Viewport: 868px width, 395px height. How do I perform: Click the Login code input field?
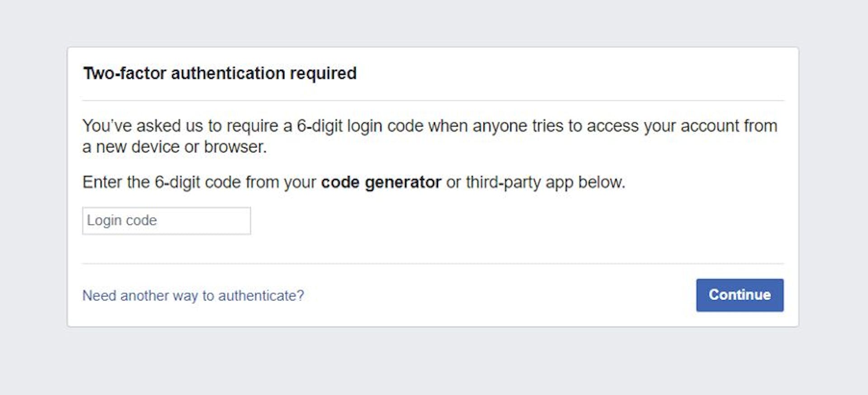tap(166, 221)
